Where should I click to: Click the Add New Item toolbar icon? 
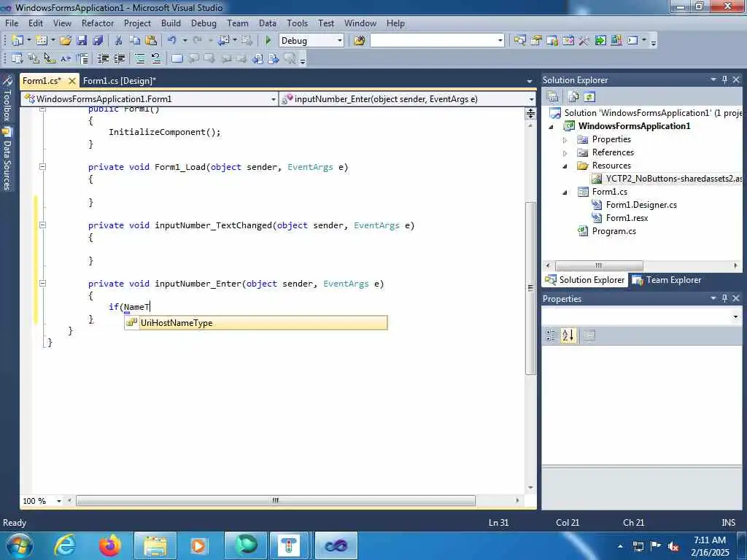pos(42,41)
